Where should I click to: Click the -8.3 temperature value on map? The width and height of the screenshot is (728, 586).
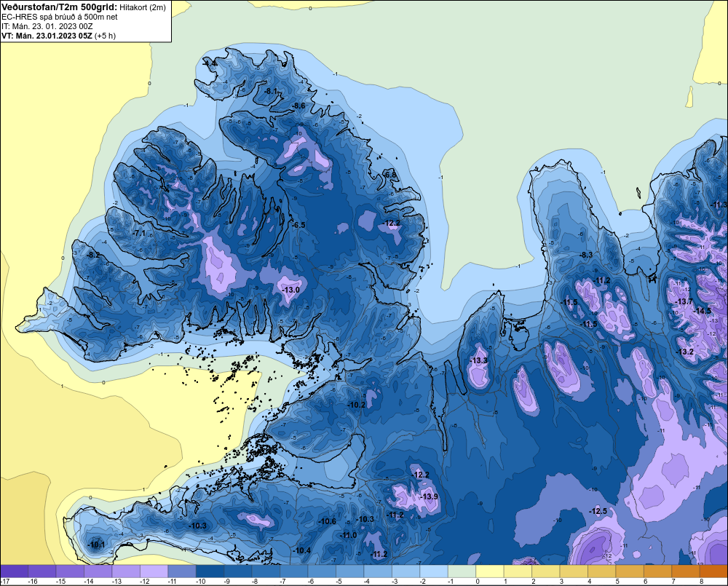(x=587, y=255)
